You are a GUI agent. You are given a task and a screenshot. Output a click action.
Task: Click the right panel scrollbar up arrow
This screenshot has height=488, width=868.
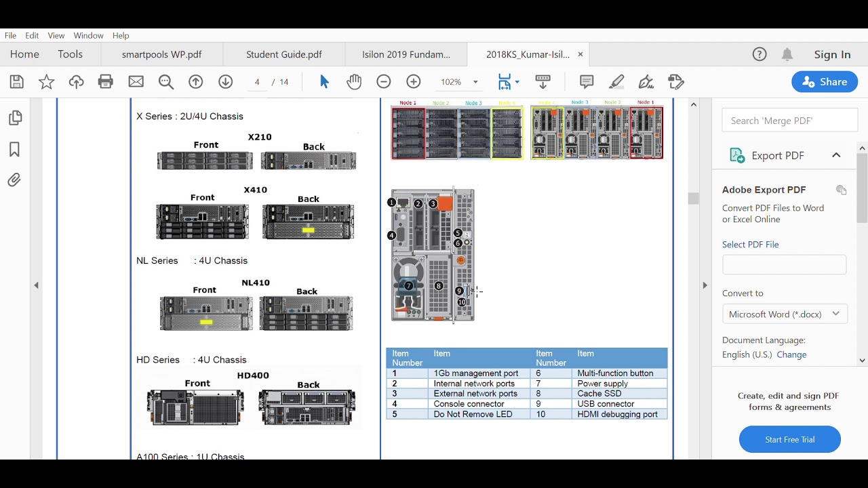pyautogui.click(x=863, y=148)
